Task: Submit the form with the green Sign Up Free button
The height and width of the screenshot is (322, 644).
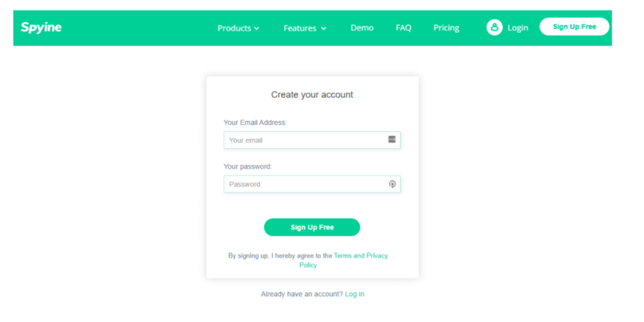Action: (x=312, y=228)
